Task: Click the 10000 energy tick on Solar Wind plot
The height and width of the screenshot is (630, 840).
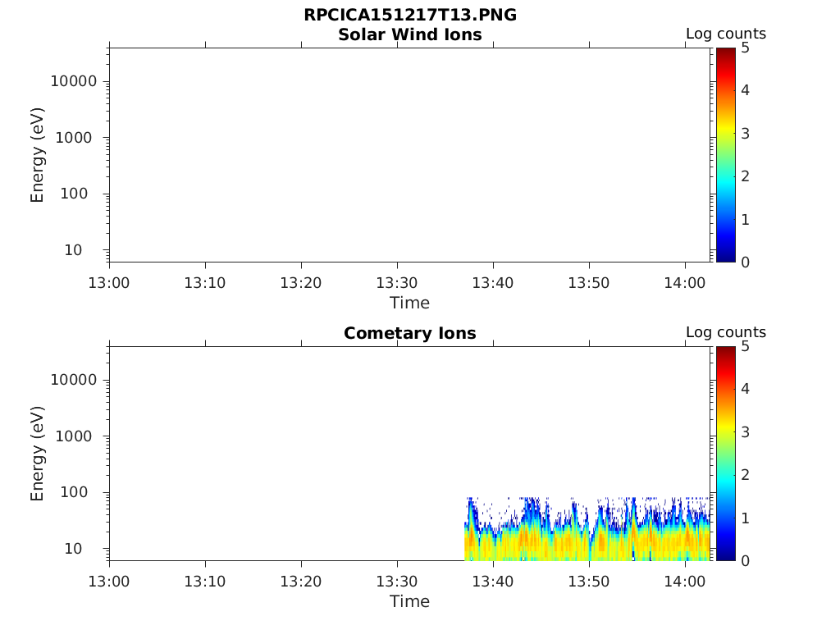Action: (x=73, y=81)
